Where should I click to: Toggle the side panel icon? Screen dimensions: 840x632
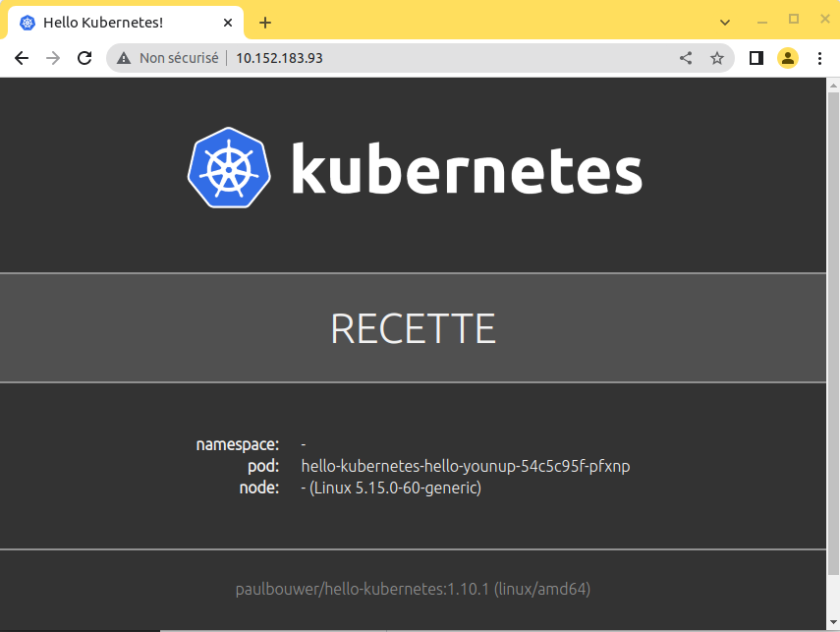[756, 58]
